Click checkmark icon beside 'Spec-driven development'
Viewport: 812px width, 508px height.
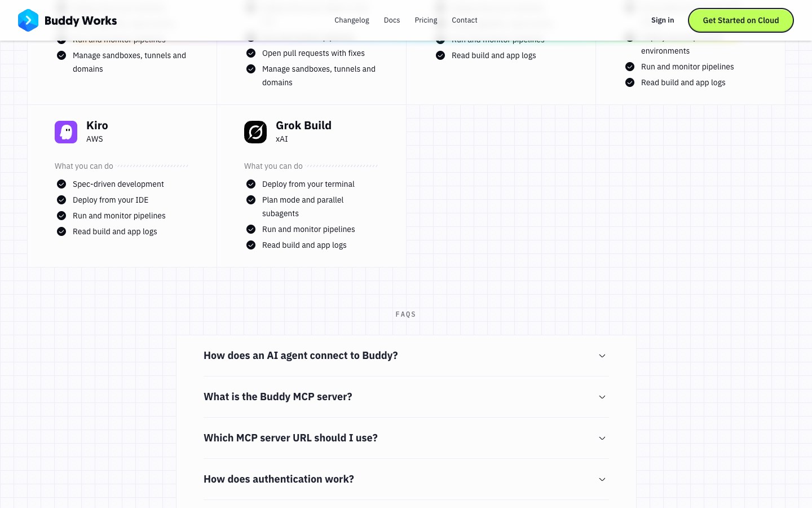coord(61,184)
